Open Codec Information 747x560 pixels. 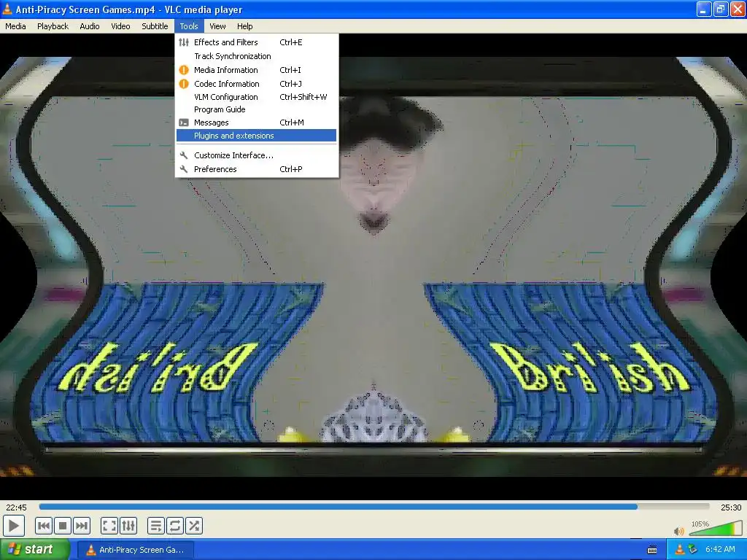[256, 84]
